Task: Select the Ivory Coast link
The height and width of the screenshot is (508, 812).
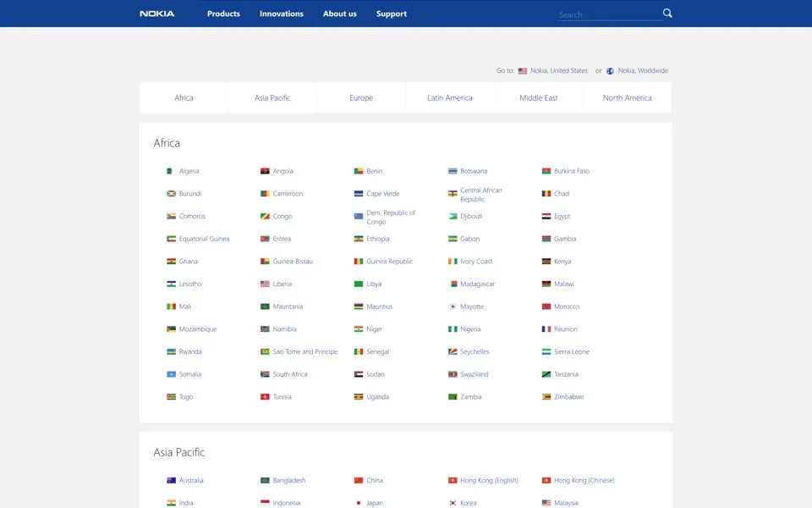Action: 476,262
